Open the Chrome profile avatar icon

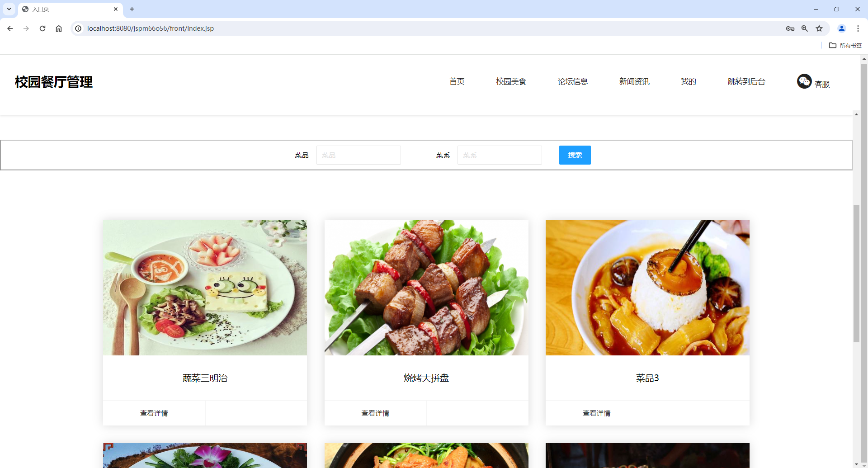click(x=842, y=28)
